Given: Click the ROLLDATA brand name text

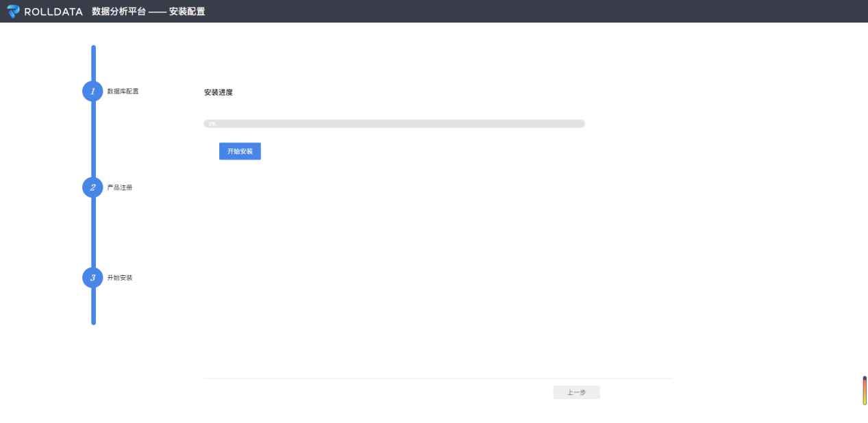Looking at the screenshot, I should coord(53,12).
